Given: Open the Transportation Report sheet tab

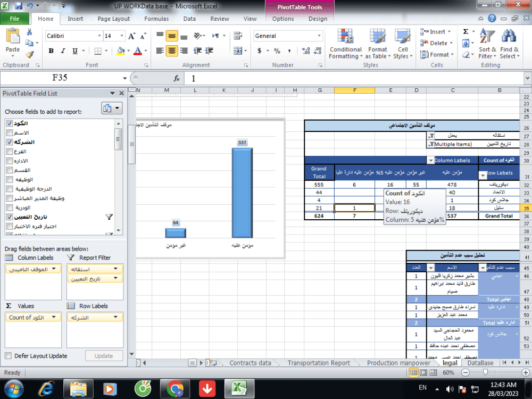Looking at the screenshot, I should (x=319, y=362).
